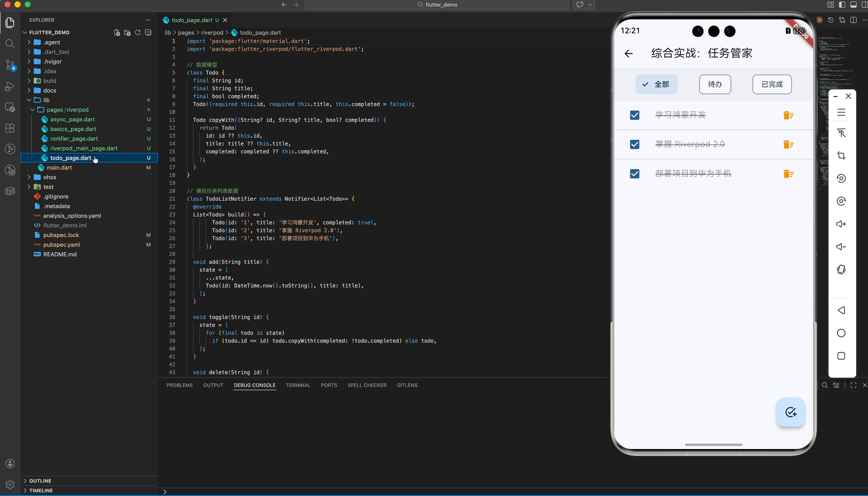This screenshot has height=496, width=868.
Task: Open the Extensions view
Action: (x=10, y=128)
